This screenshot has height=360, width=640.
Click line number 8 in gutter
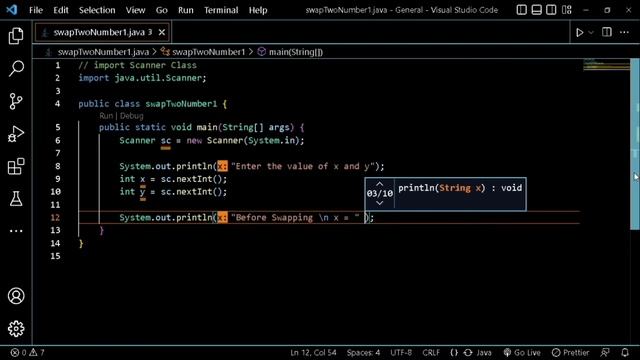[x=58, y=166]
